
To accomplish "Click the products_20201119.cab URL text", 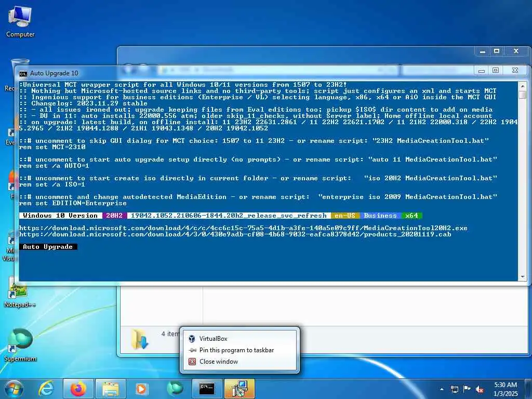I will [x=235, y=234].
